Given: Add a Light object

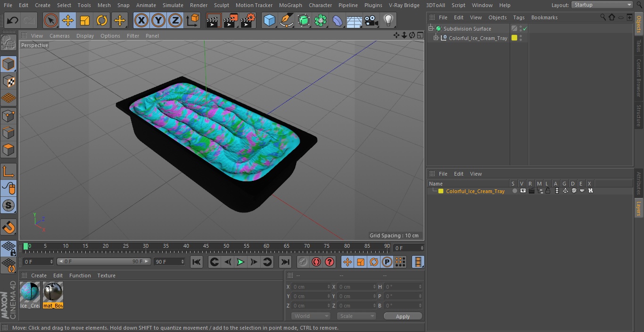Looking at the screenshot, I should [388, 20].
